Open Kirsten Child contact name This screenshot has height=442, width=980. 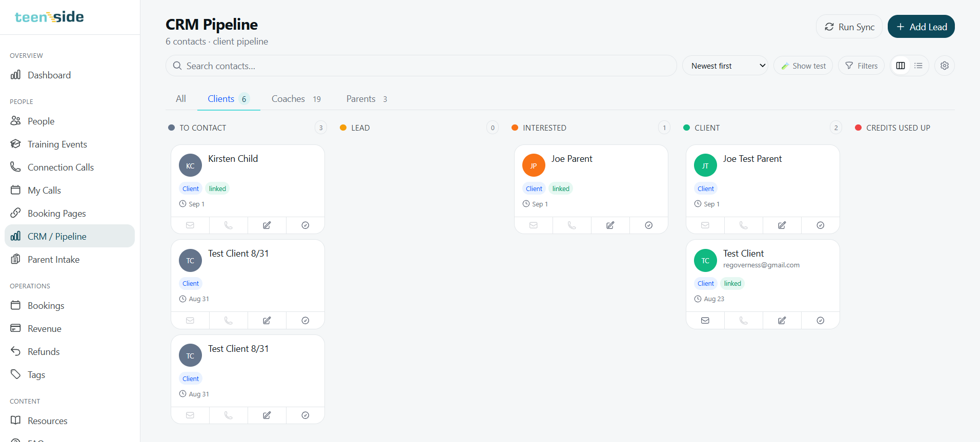233,159
